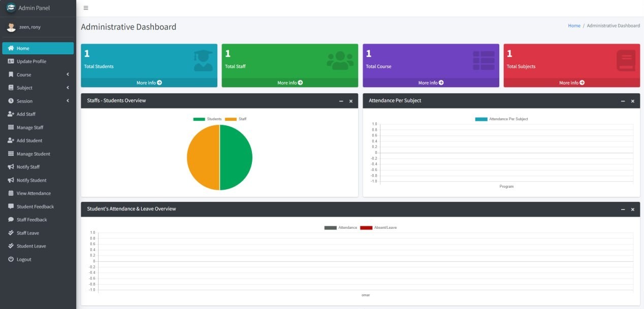Click the Notify Student megaphone icon

tap(11, 180)
